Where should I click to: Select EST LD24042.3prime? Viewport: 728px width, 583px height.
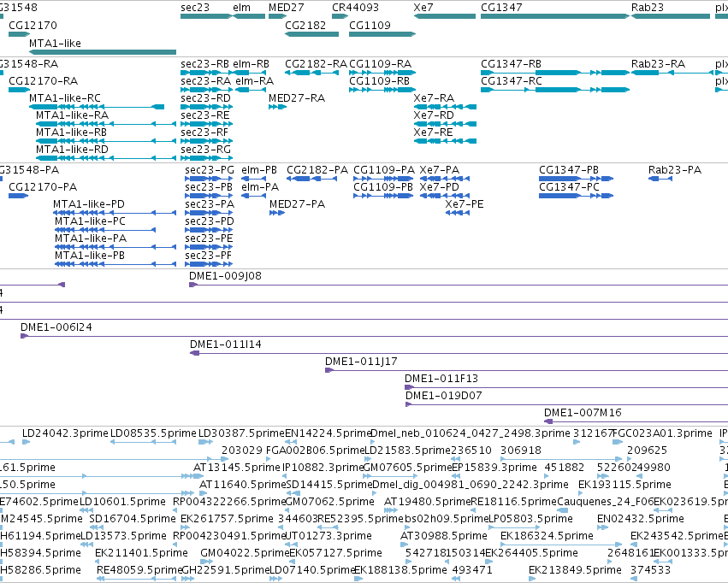(26, 442)
